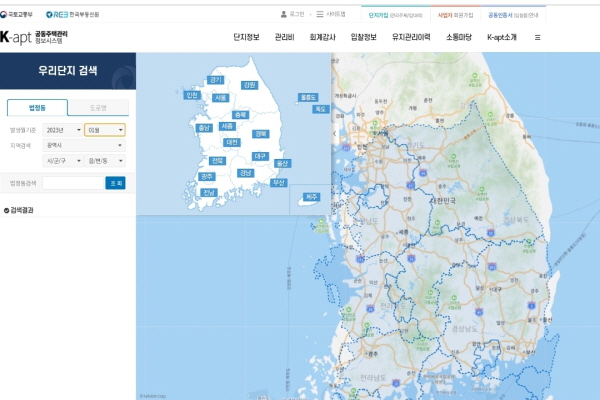This screenshot has width=600, height=400.
Task: Click the K-apt logo
Action: point(34,37)
